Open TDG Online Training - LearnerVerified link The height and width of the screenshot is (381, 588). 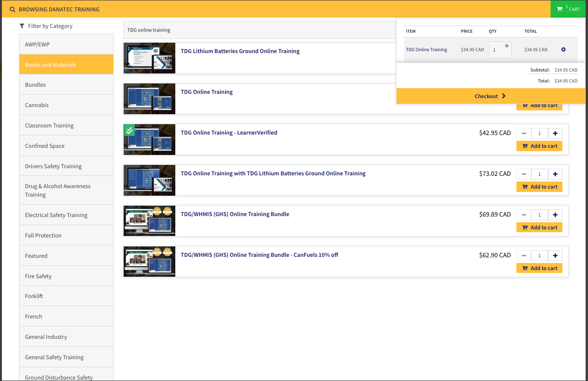[229, 133]
